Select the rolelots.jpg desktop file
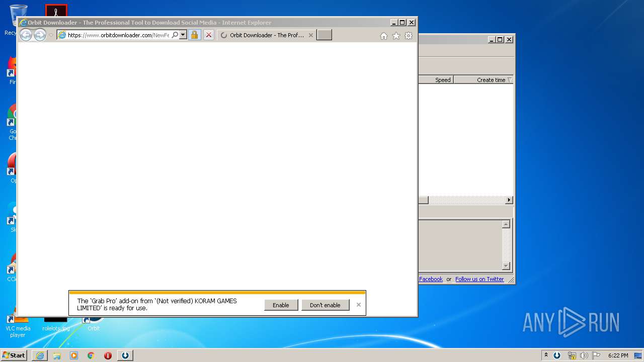The height and width of the screenshot is (362, 644). coord(56,324)
